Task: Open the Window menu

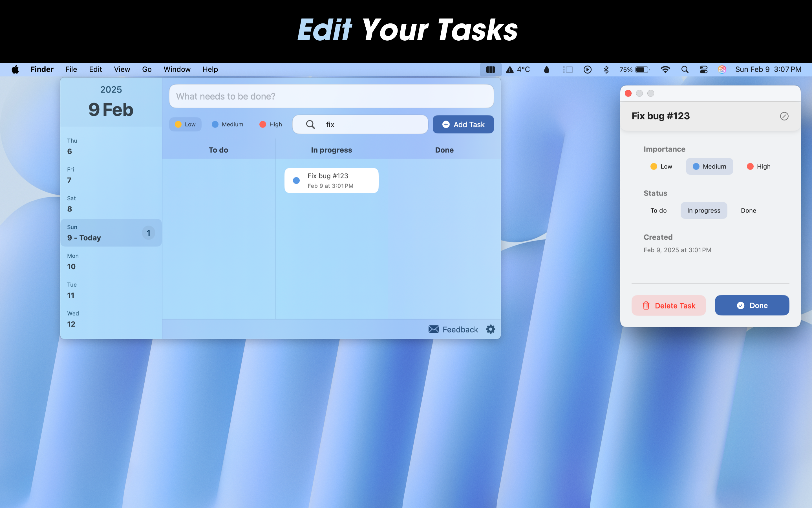Action: tap(177, 69)
